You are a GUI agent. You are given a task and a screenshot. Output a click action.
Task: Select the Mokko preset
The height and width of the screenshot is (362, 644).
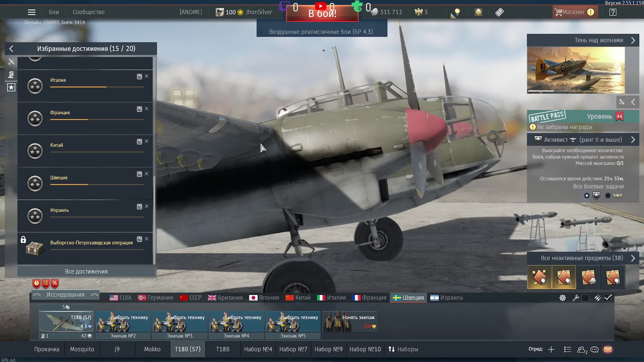(x=152, y=349)
